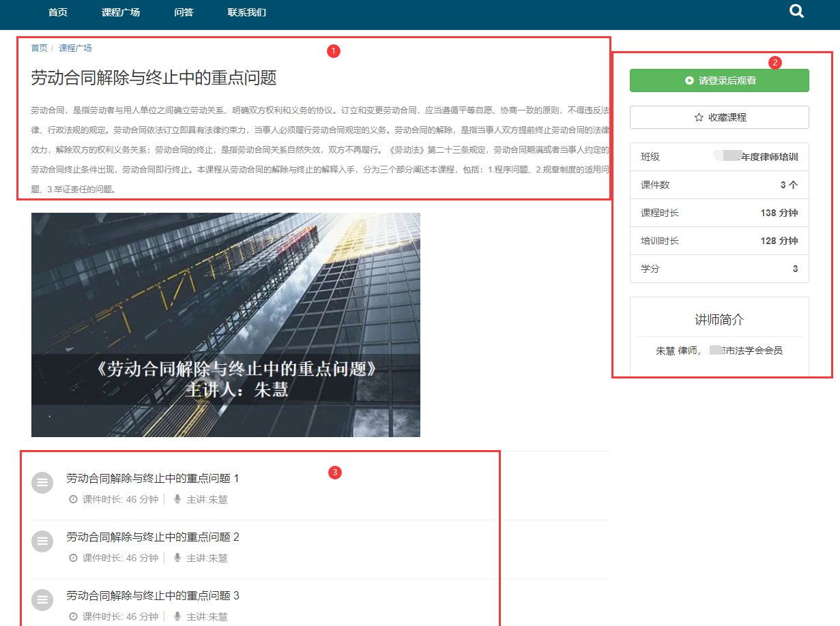Click the 首页 breadcrumb link
The width and height of the screenshot is (840, 626).
tap(39, 48)
